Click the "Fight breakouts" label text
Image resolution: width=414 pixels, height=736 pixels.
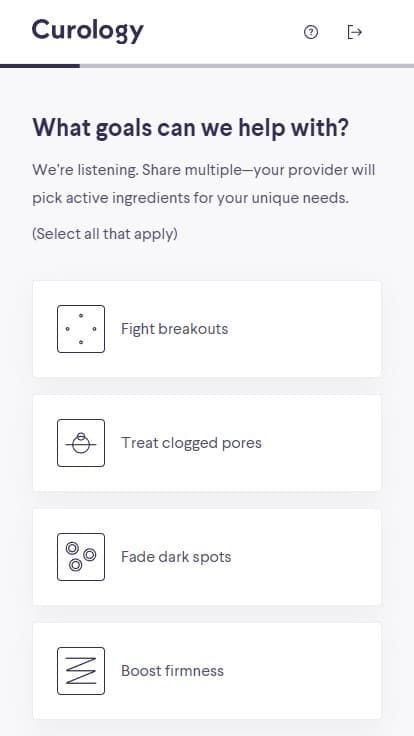coord(175,329)
